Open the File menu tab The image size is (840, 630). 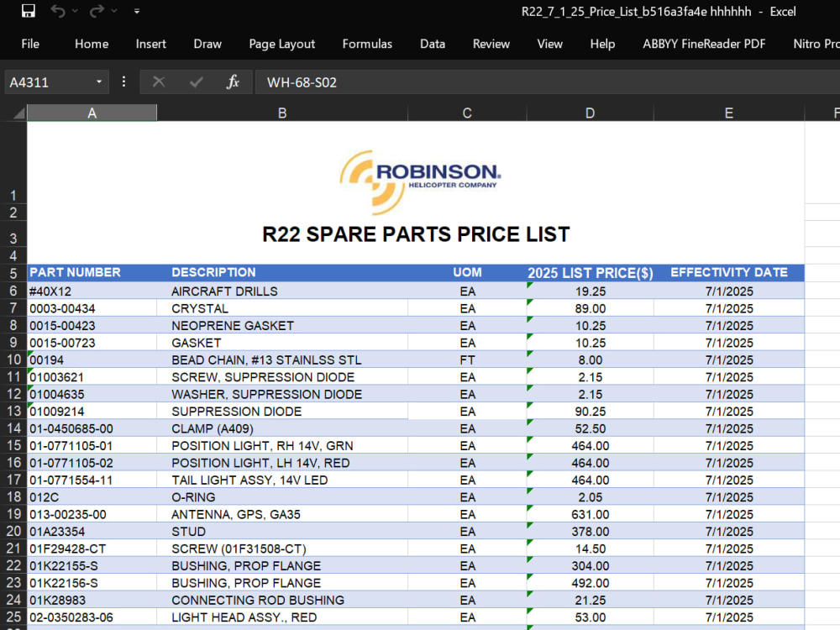click(30, 44)
